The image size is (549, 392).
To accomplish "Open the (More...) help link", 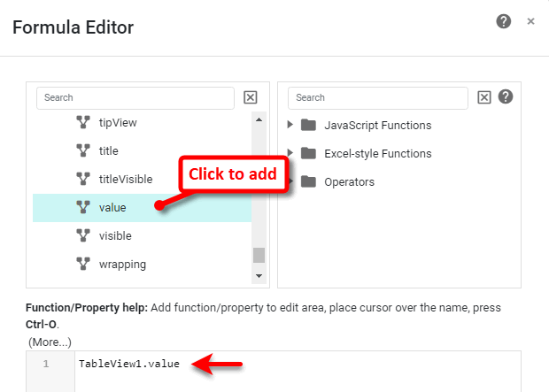I will (x=50, y=342).
